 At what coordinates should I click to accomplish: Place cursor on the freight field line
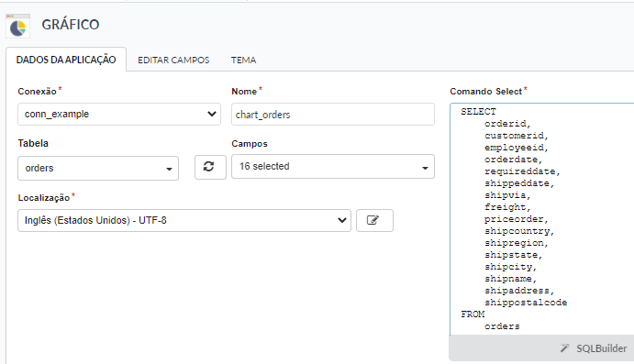tap(507, 207)
